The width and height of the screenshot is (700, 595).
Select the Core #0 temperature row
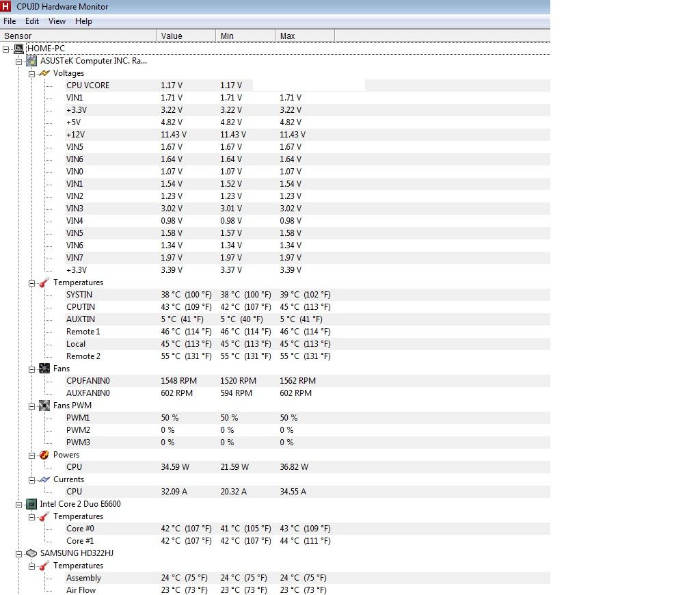tap(308, 529)
